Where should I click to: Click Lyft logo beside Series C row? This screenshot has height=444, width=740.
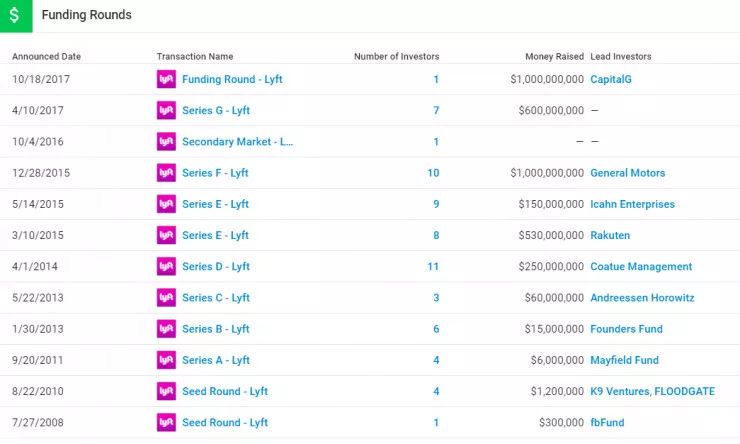pos(166,298)
